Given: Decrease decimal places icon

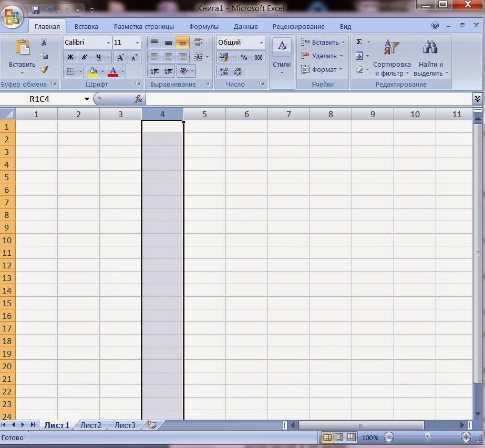Looking at the screenshot, I should (x=238, y=72).
